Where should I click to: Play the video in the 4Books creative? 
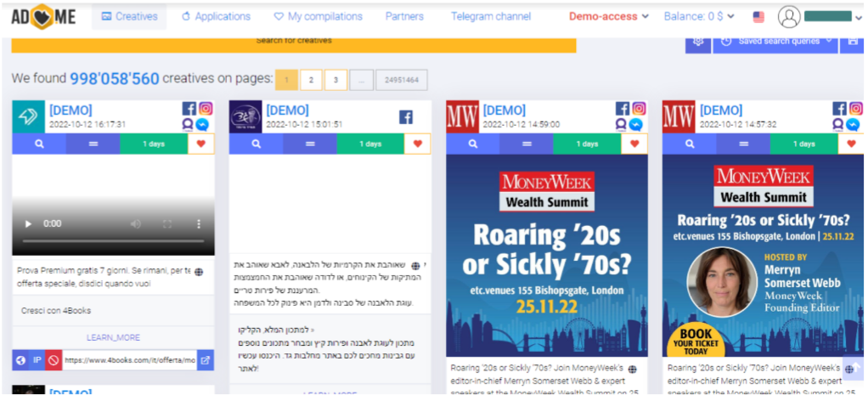pos(28,223)
